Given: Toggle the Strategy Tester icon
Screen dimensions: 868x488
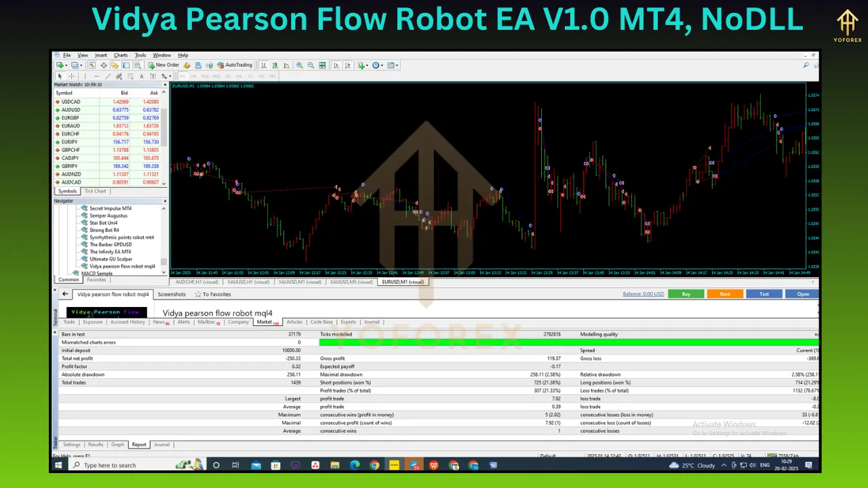Looking at the screenshot, I should 137,65.
